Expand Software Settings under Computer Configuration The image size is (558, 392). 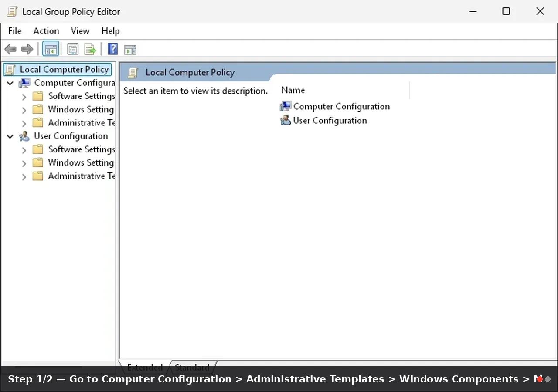click(x=24, y=97)
